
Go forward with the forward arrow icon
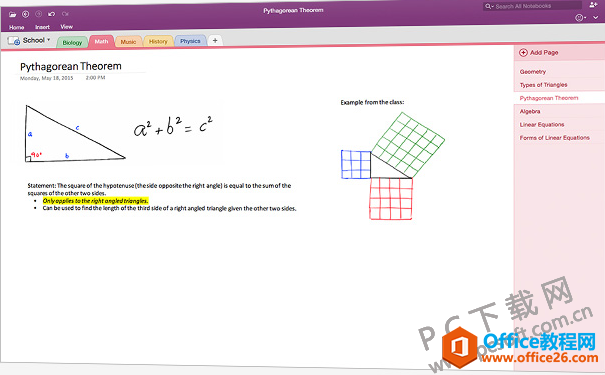[x=39, y=14]
